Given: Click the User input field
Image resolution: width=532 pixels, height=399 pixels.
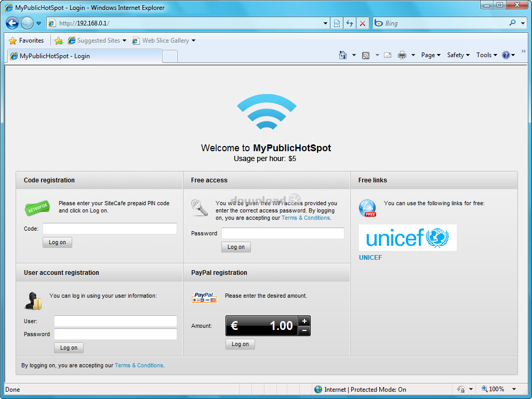Looking at the screenshot, I should [x=115, y=321].
